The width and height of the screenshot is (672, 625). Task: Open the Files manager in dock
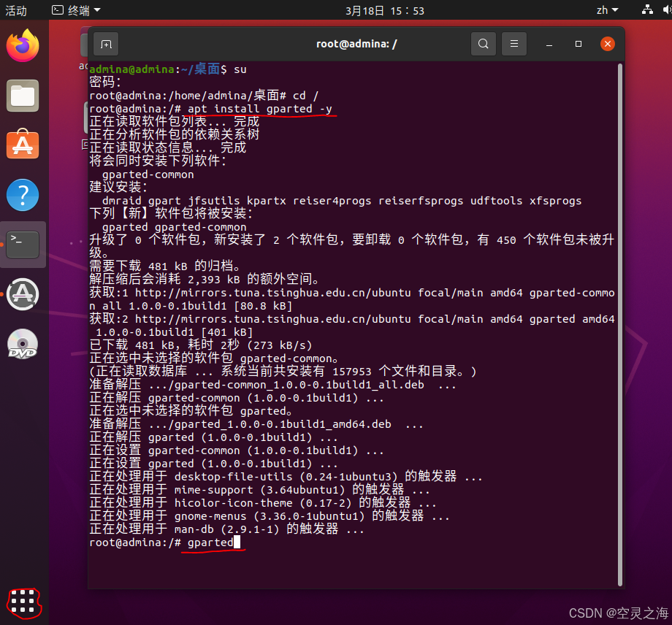click(x=23, y=96)
